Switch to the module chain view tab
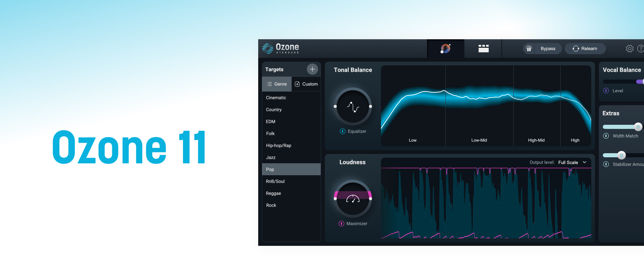Screen dimensions: 644x269 pos(483,49)
